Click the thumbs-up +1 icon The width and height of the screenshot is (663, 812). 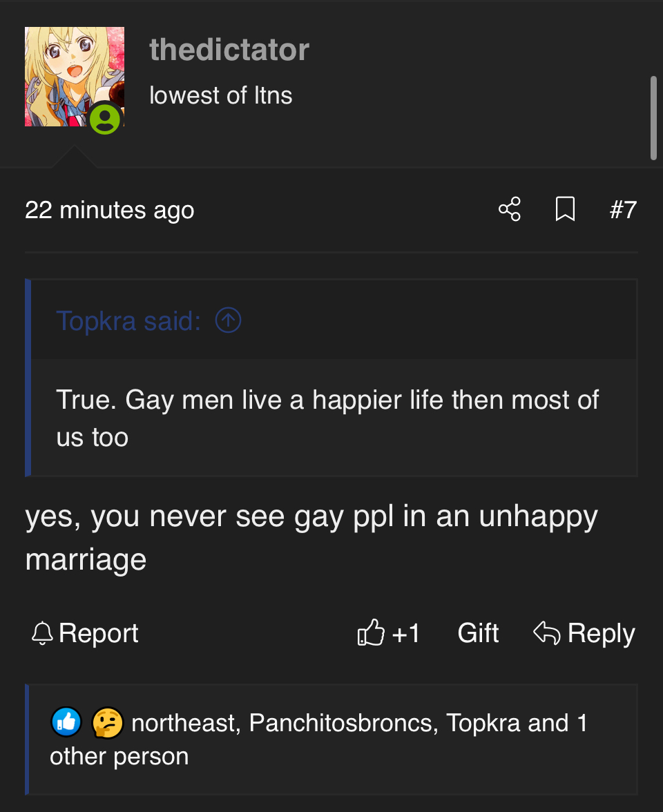[371, 632]
